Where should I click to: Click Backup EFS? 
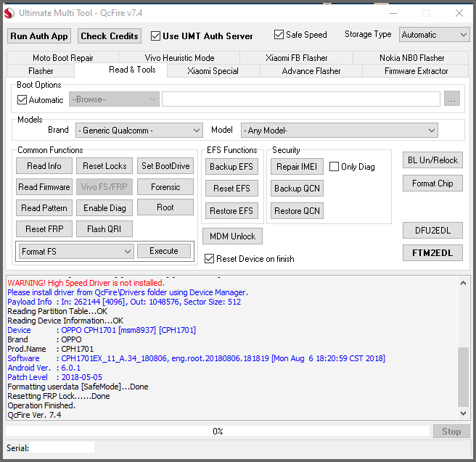click(x=231, y=167)
